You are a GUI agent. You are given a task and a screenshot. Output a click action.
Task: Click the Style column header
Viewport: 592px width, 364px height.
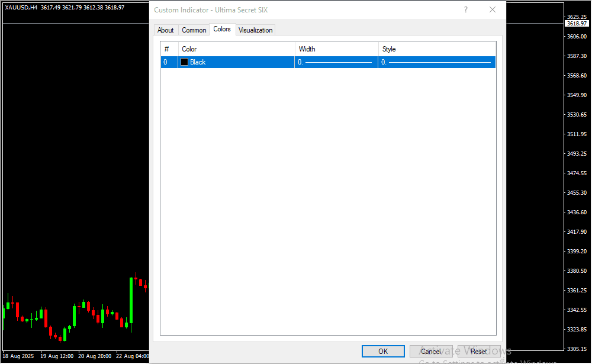[x=436, y=49]
